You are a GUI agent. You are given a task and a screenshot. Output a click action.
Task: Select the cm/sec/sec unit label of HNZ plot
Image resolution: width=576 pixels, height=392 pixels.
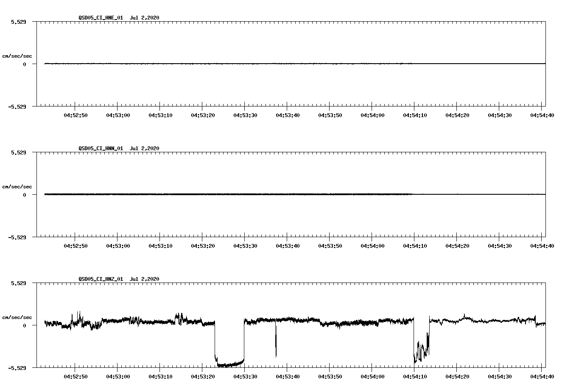(17, 317)
